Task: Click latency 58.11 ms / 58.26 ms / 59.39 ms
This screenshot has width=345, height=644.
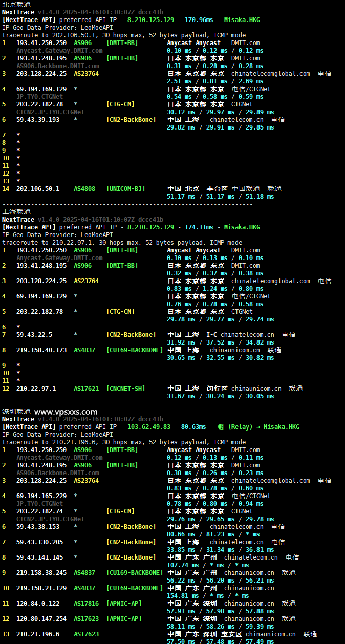Action: point(221,627)
